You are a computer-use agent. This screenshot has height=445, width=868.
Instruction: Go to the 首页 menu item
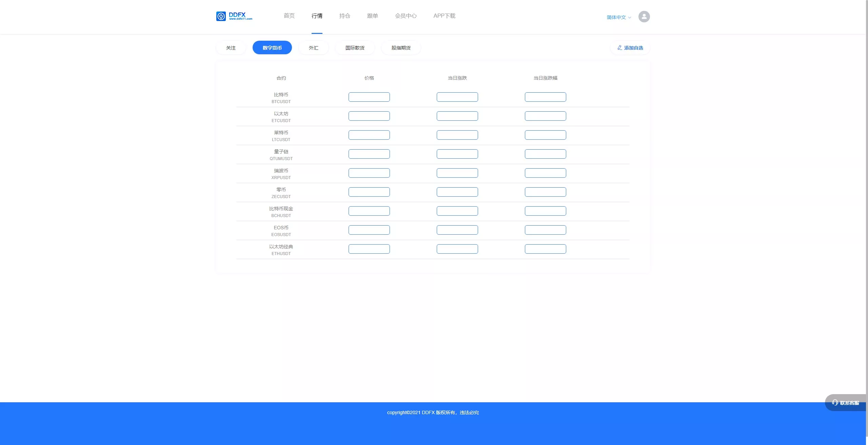(289, 16)
